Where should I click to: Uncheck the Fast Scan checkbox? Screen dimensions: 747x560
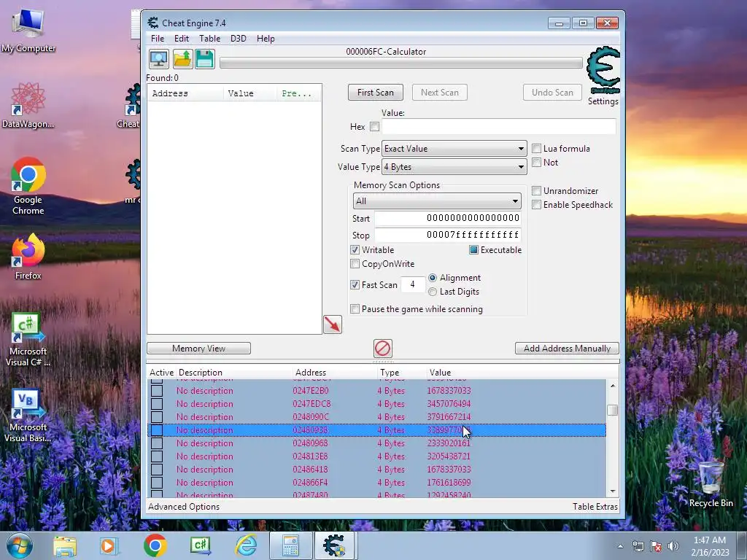coord(355,285)
